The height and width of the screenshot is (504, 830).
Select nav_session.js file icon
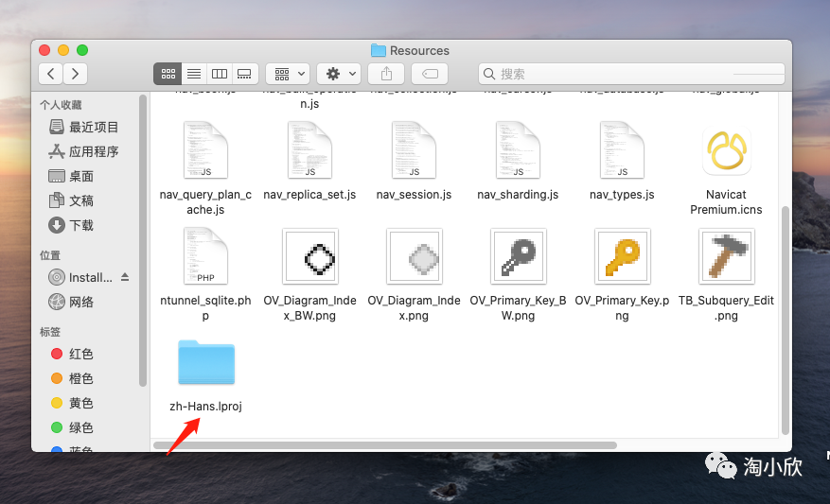[414, 150]
